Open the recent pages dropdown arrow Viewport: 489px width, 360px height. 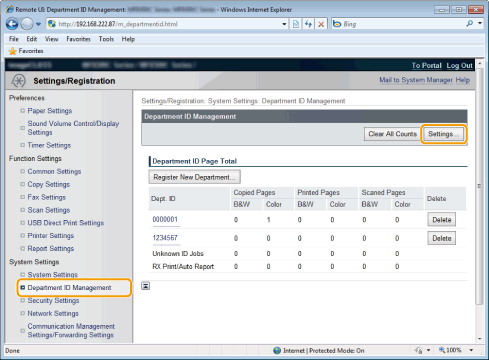(38, 24)
